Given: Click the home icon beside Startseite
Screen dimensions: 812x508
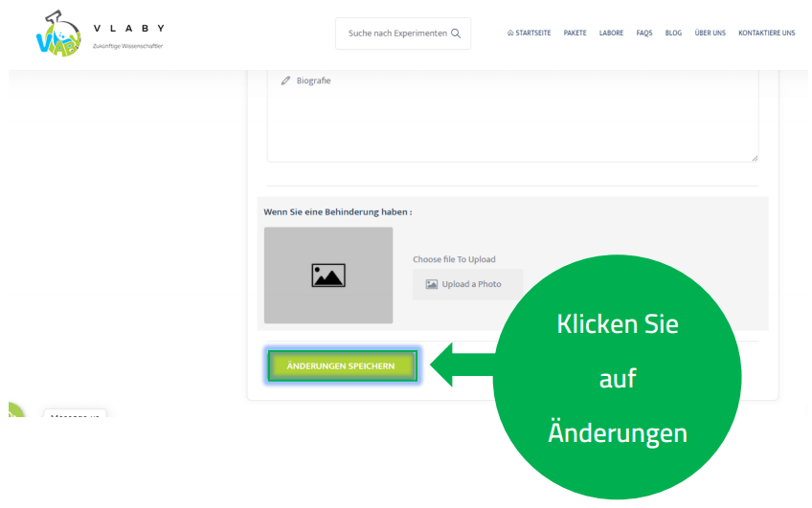Looking at the screenshot, I should pyautogui.click(x=510, y=33).
